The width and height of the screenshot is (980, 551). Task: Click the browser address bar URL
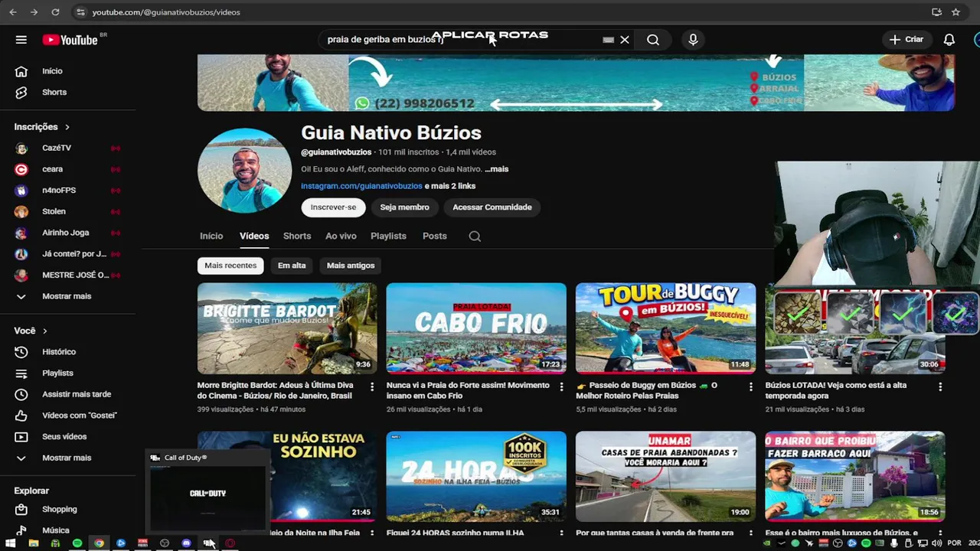(x=166, y=12)
